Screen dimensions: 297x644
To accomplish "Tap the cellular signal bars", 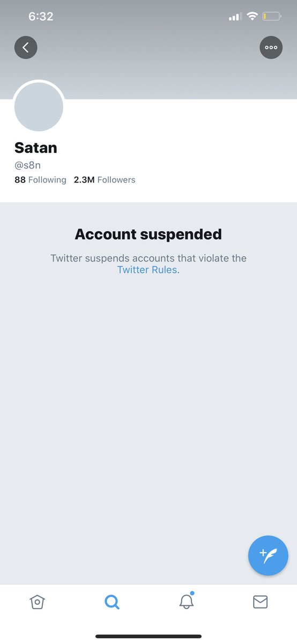I will [x=235, y=17].
